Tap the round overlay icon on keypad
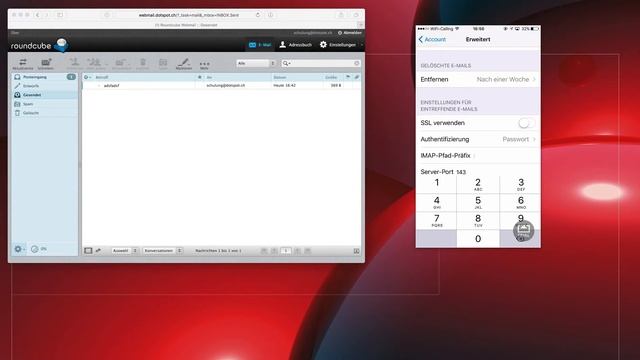640x360 pixels. 523,231
